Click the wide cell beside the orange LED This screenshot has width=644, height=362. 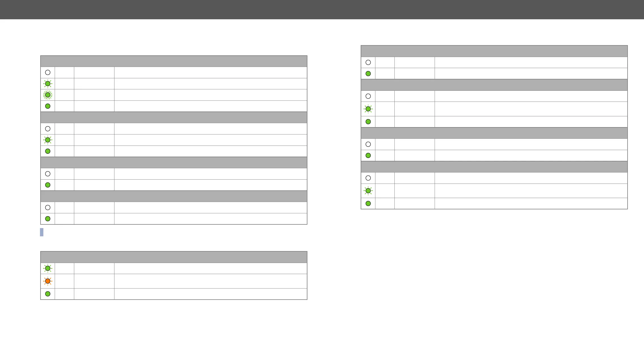pos(211,281)
